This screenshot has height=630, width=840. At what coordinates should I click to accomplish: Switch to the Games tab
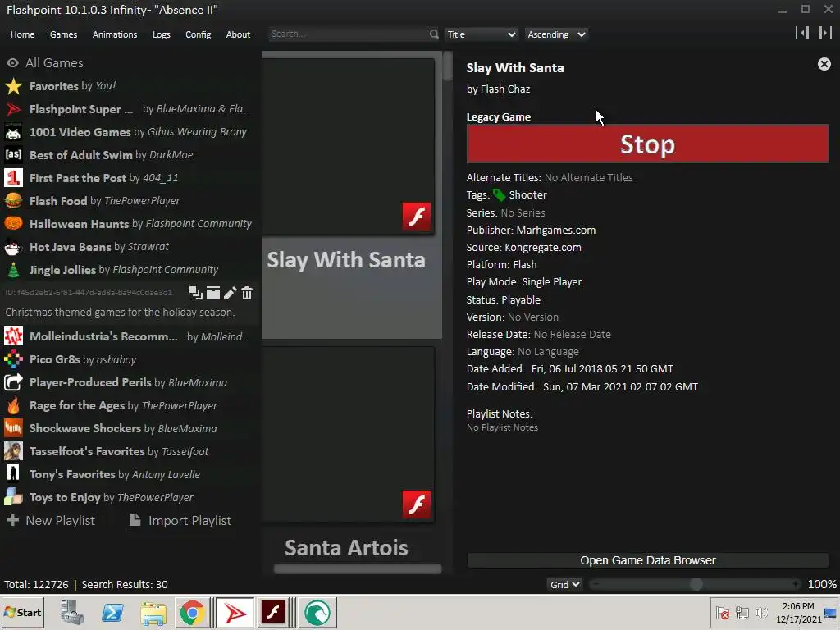(x=63, y=34)
